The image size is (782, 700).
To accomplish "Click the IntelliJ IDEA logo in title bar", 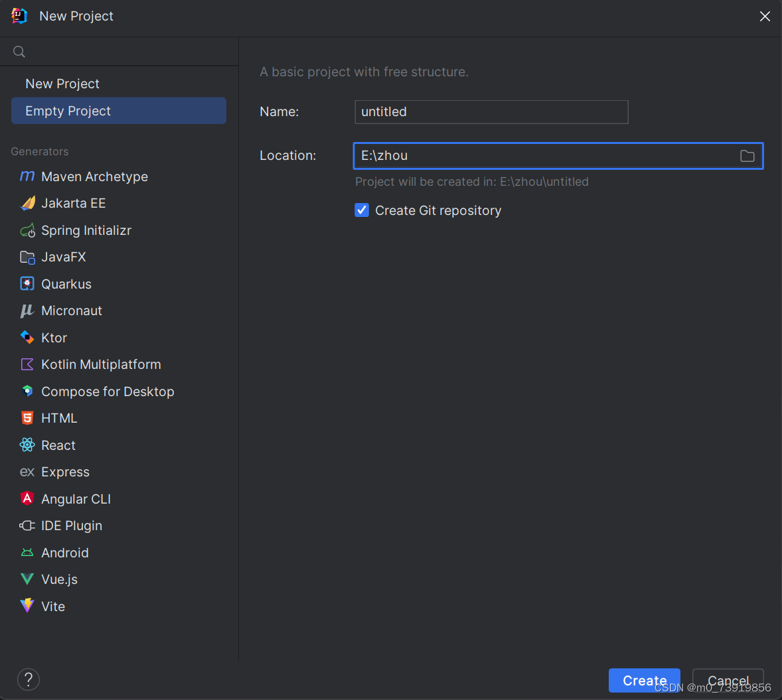I will click(19, 16).
